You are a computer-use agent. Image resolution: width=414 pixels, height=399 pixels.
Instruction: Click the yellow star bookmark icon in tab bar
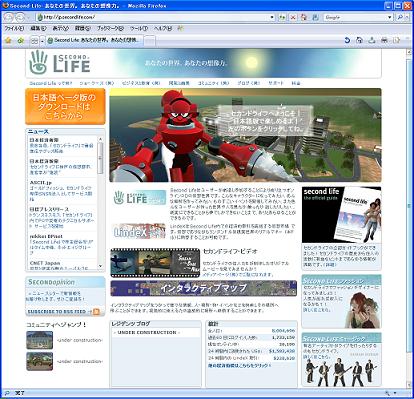tap(9, 40)
